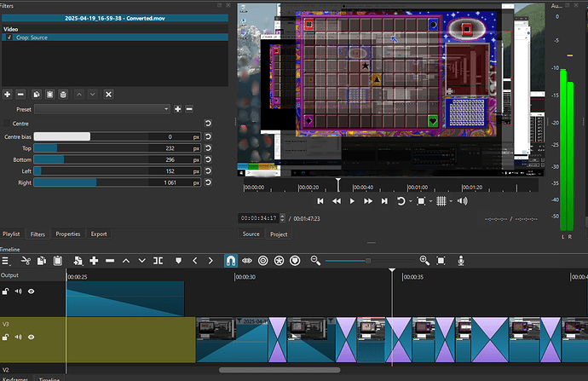The width and height of the screenshot is (588, 381).
Task: Overwrite clip onto the current track
Action: [x=141, y=261]
